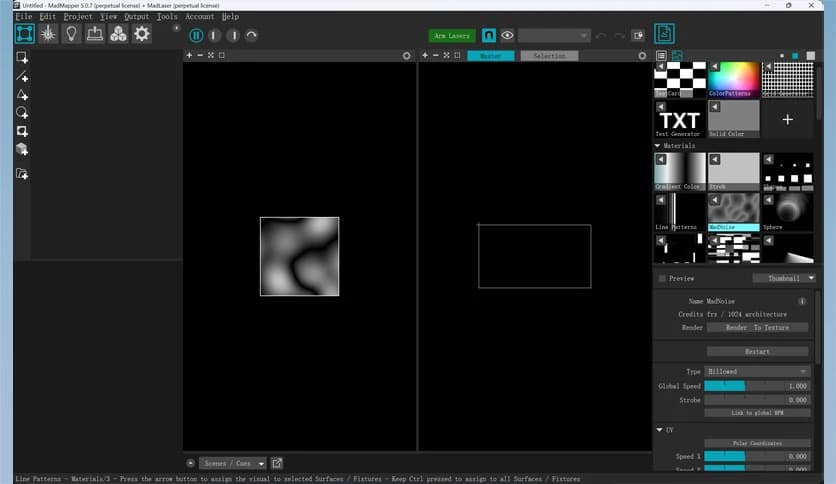Image resolution: width=836 pixels, height=484 pixels.
Task: Open the Modules (cubes) icon
Action: pos(118,34)
